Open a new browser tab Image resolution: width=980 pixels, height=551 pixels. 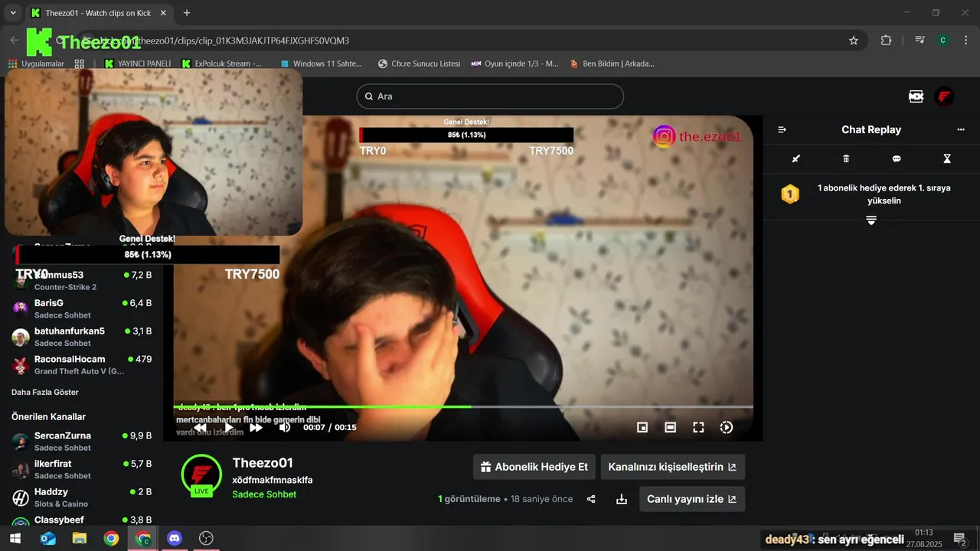187,13
